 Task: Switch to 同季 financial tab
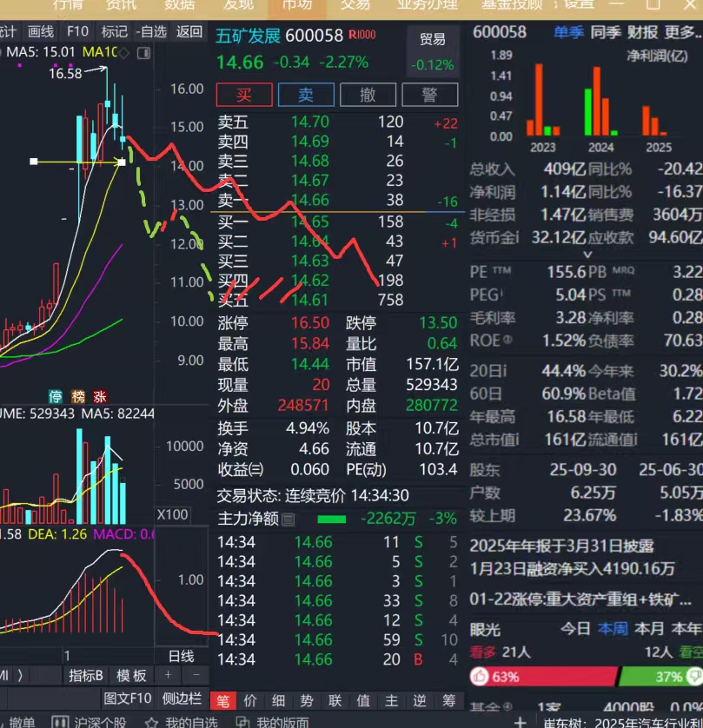606,32
